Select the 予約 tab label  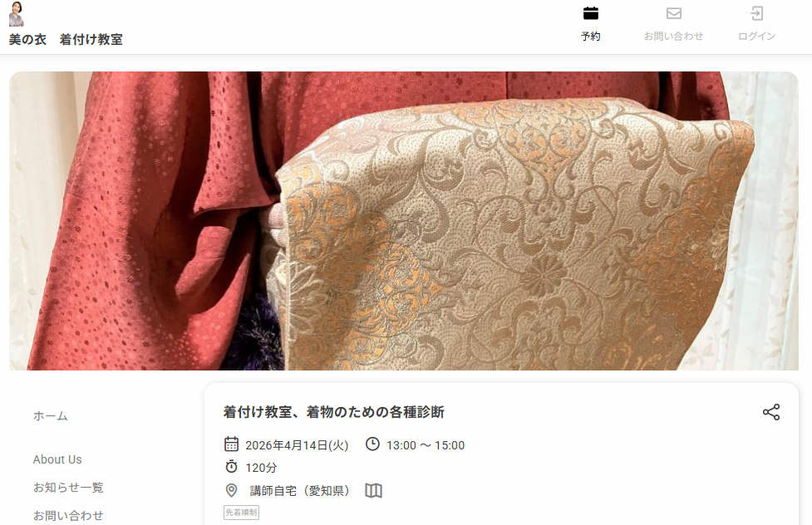tap(590, 37)
